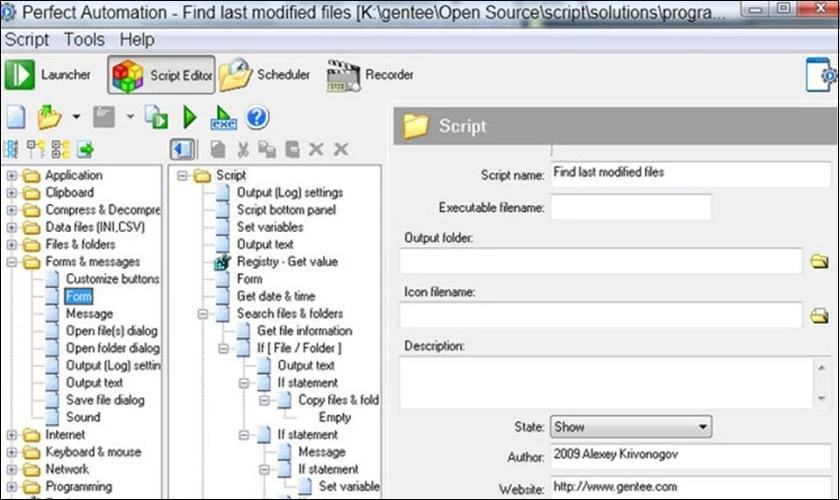Image resolution: width=840 pixels, height=500 pixels.
Task: Click the Author field
Action: coord(691,456)
